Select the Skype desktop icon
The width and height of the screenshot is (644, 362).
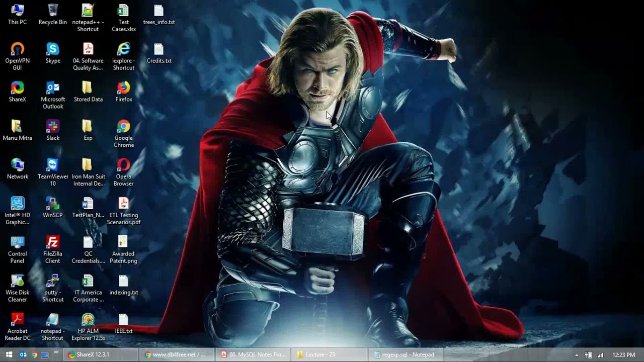click(53, 53)
